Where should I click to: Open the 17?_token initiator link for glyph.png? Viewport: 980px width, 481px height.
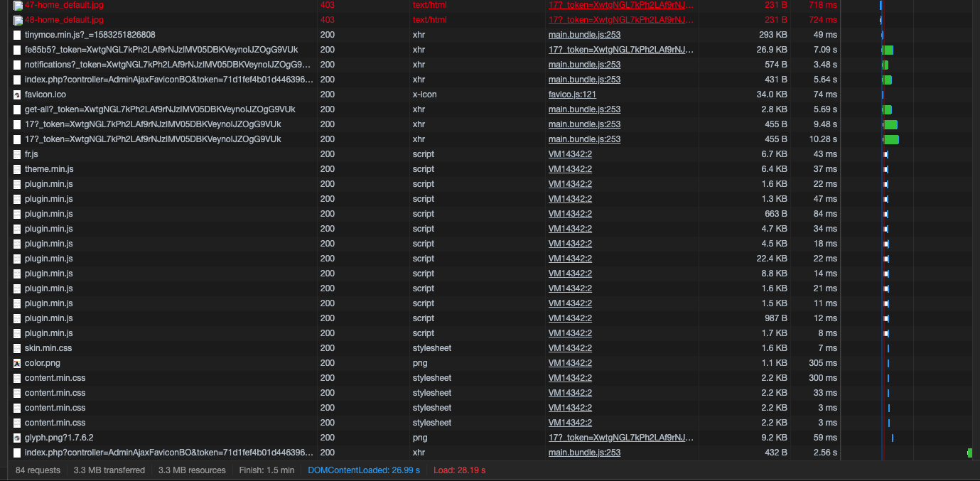tap(621, 438)
